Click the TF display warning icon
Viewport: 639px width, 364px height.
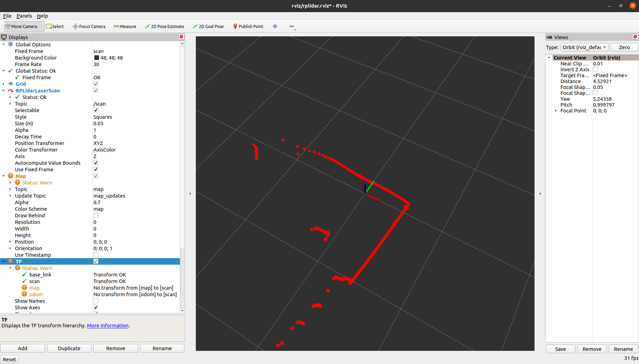point(11,261)
